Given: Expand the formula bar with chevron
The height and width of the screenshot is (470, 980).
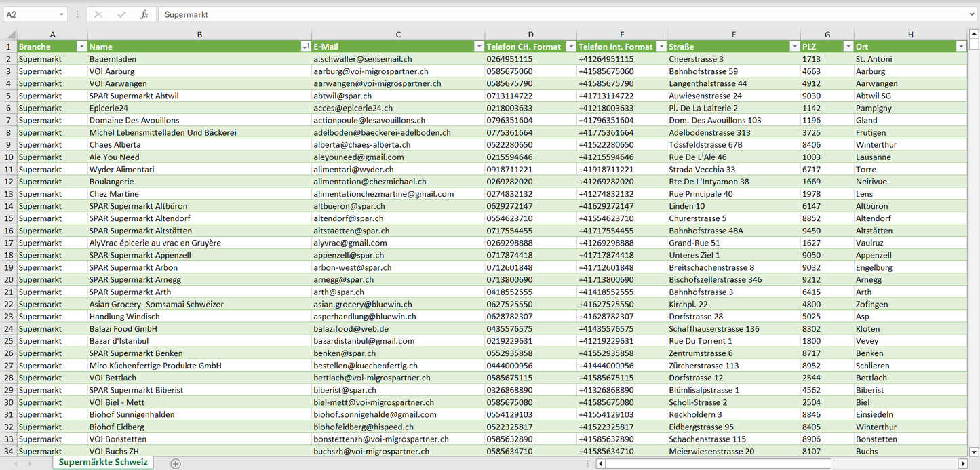Looking at the screenshot, I should point(973,14).
